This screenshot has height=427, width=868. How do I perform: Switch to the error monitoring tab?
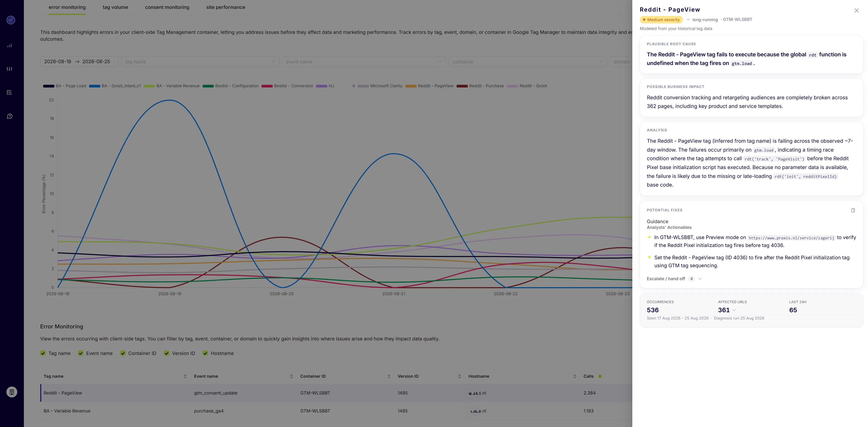click(67, 7)
